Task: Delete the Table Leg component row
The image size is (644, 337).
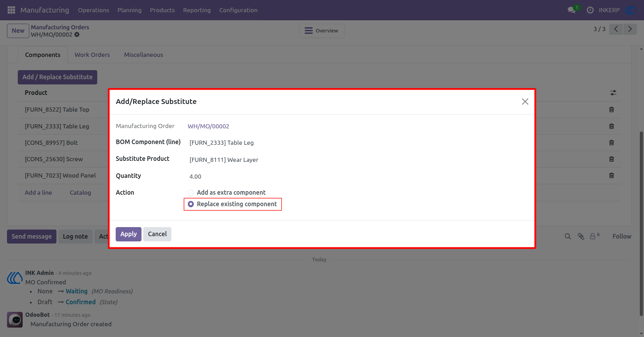Action: pyautogui.click(x=612, y=126)
